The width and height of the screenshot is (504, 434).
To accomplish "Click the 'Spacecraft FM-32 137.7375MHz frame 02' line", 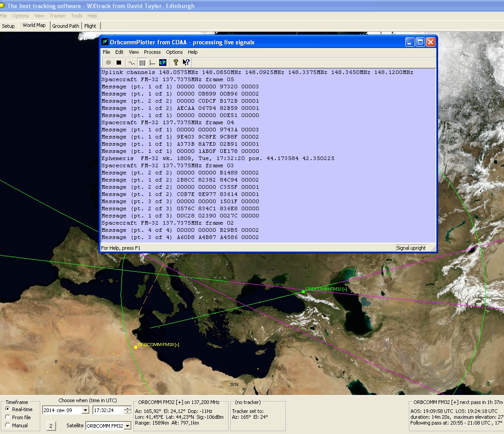I will tap(168, 223).
